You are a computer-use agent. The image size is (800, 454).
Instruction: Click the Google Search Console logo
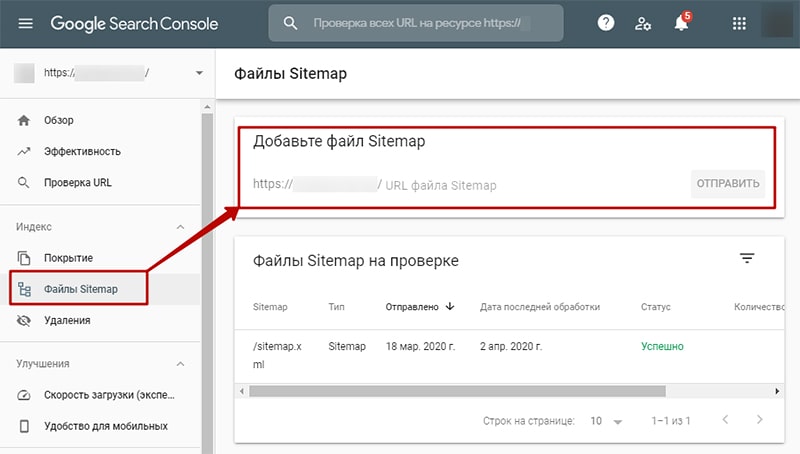(134, 23)
